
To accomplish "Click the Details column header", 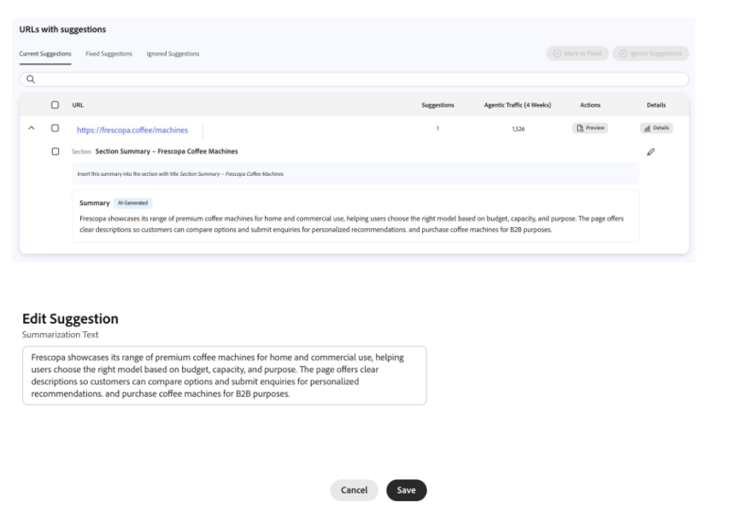I will [x=656, y=105].
